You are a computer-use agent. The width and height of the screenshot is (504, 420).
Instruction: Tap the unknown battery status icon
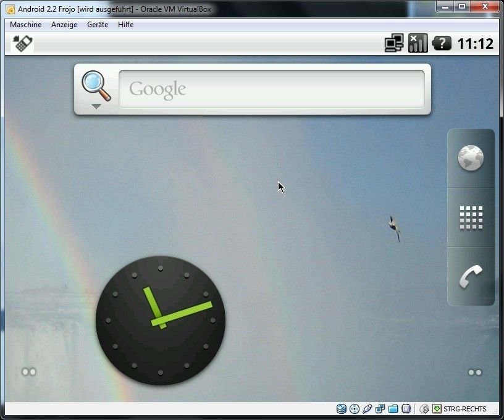pyautogui.click(x=442, y=43)
